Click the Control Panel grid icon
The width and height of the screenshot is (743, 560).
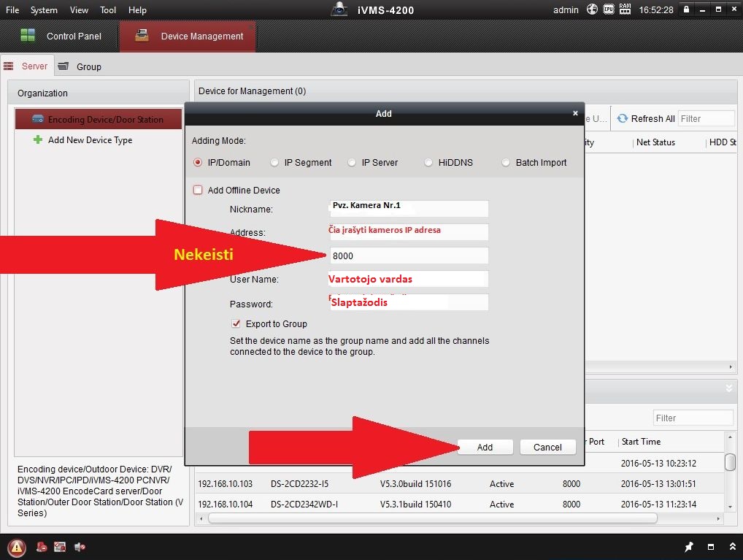(28, 35)
